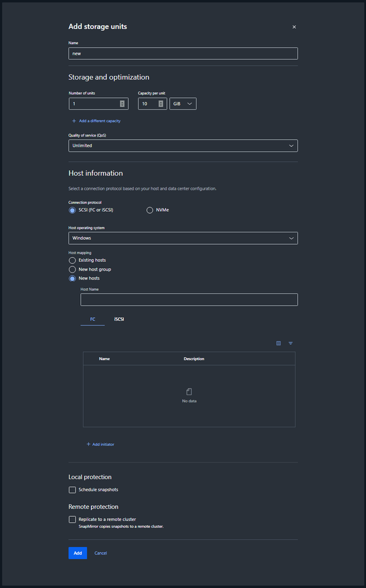Close the Add storage units dialog
The height and width of the screenshot is (588, 366).
(294, 27)
